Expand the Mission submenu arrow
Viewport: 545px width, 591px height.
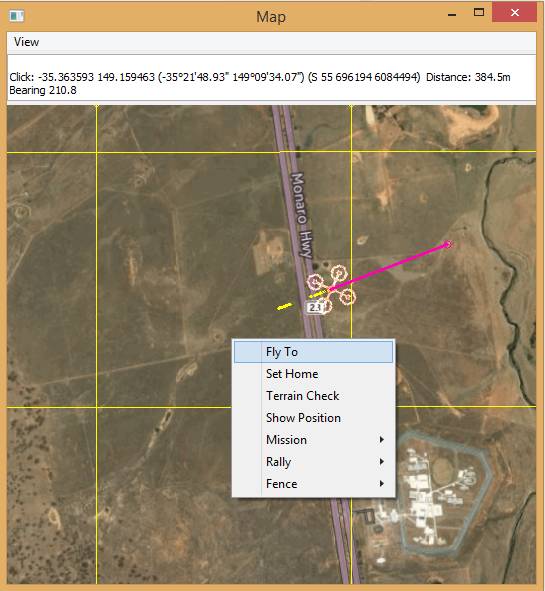pyautogui.click(x=382, y=439)
